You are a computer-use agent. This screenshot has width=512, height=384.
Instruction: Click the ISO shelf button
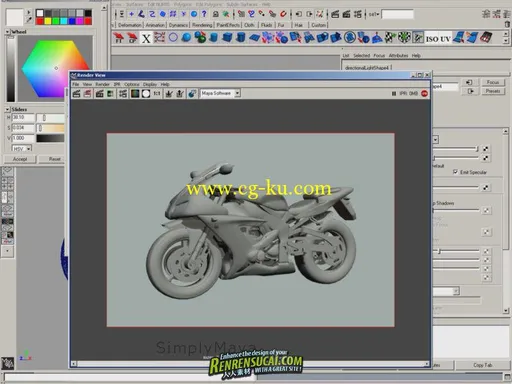point(432,39)
